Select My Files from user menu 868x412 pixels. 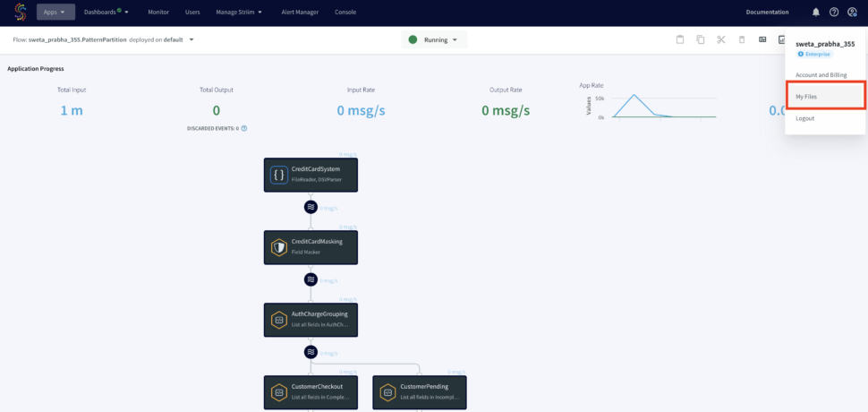[x=806, y=96]
